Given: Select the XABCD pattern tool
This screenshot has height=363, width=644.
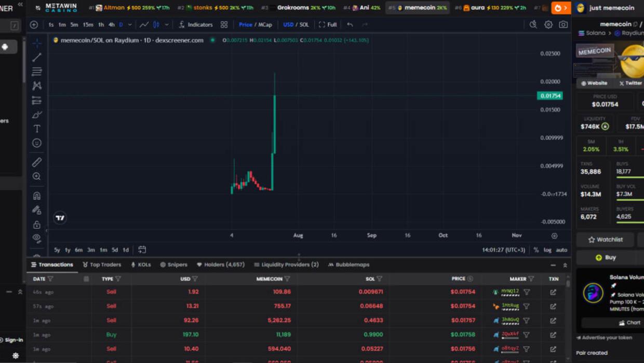Looking at the screenshot, I should tap(36, 85).
